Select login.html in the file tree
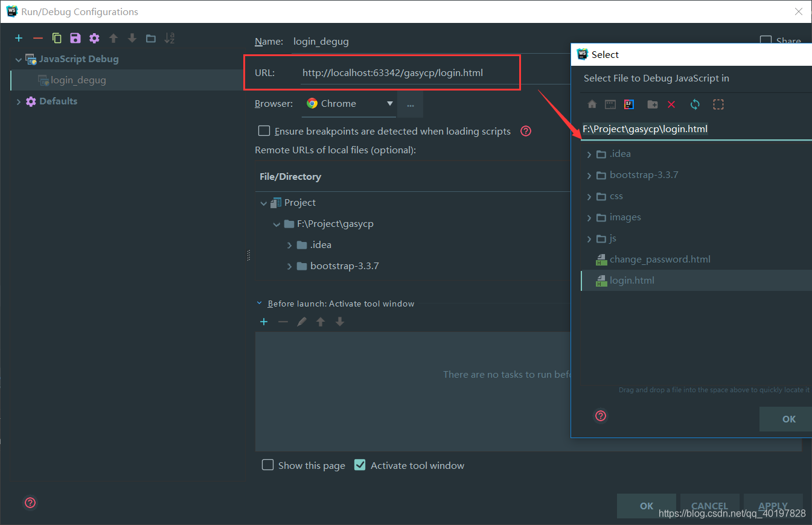812x525 pixels. [632, 280]
